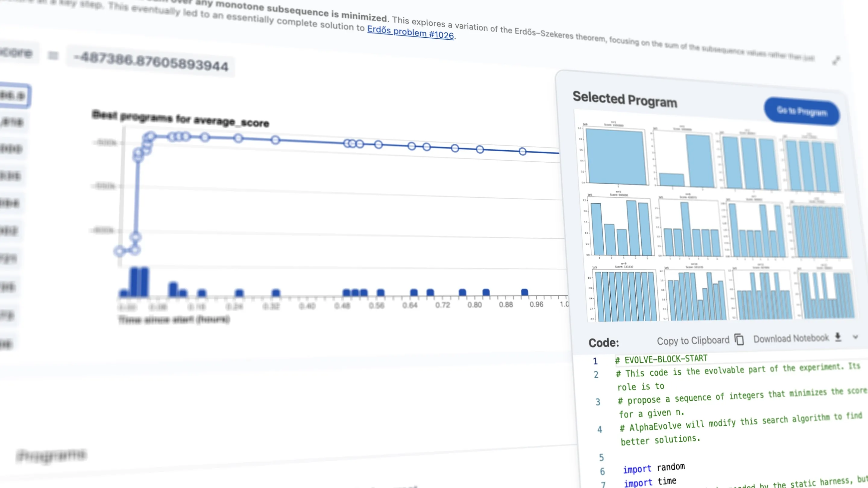Collapse the code section with the chevron
The width and height of the screenshot is (868, 488).
click(855, 337)
